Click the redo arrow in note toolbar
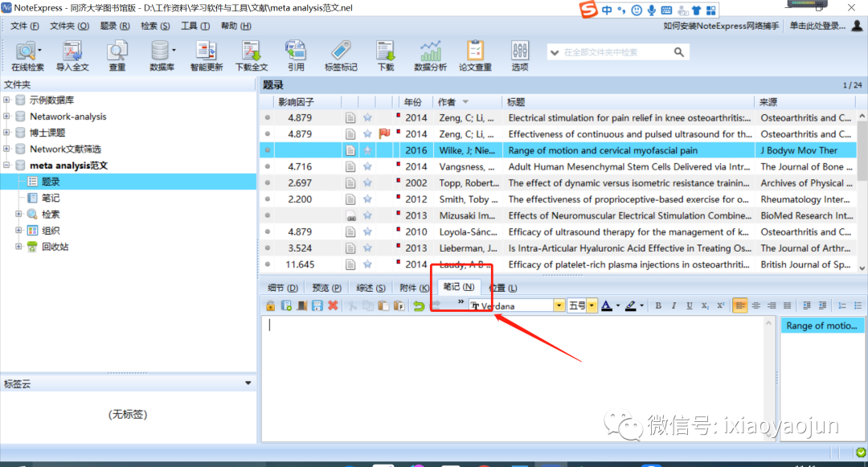The image size is (868, 467). coord(436,305)
